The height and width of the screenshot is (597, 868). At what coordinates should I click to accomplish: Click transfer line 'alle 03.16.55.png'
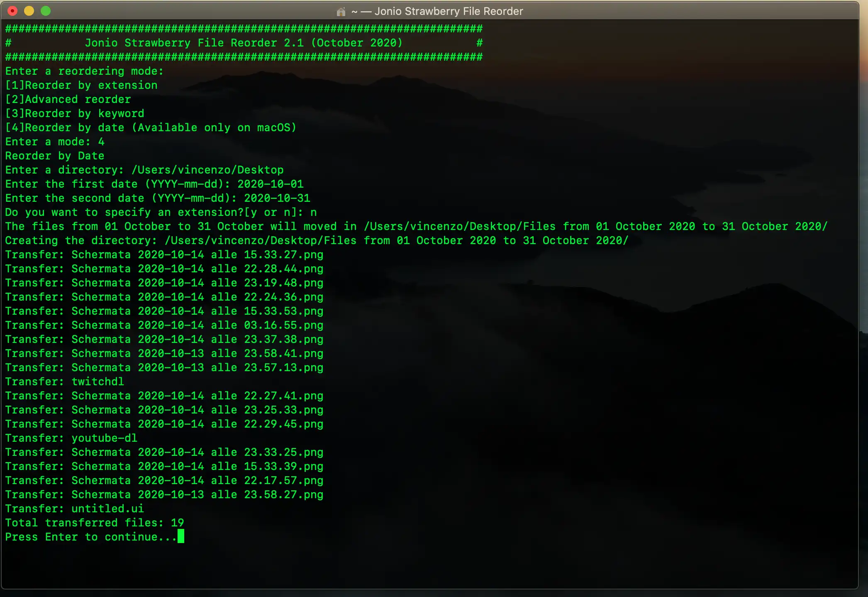(164, 325)
